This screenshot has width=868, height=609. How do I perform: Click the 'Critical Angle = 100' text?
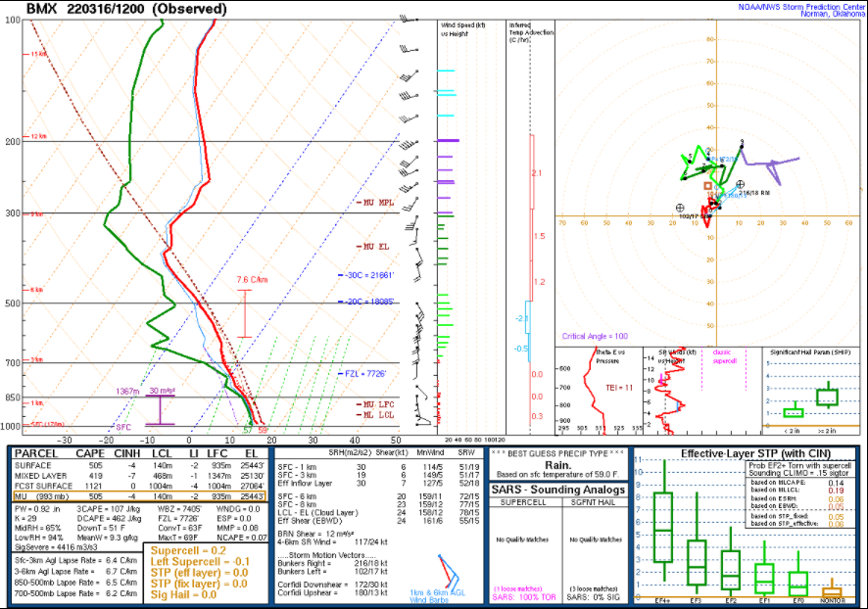[x=595, y=336]
